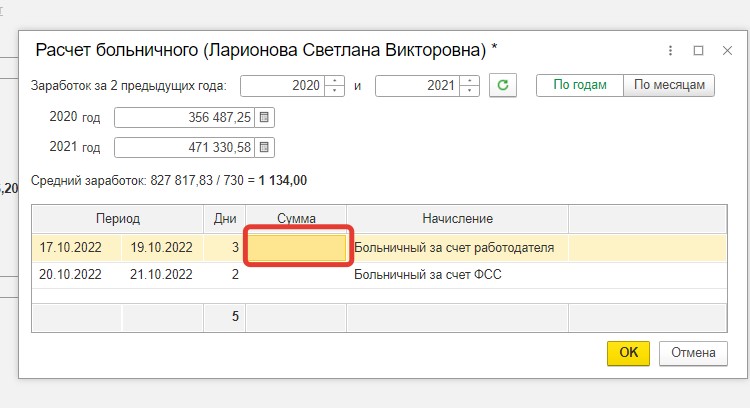Click the Период column header
This screenshot has width=750, height=408.
pyautogui.click(x=118, y=219)
